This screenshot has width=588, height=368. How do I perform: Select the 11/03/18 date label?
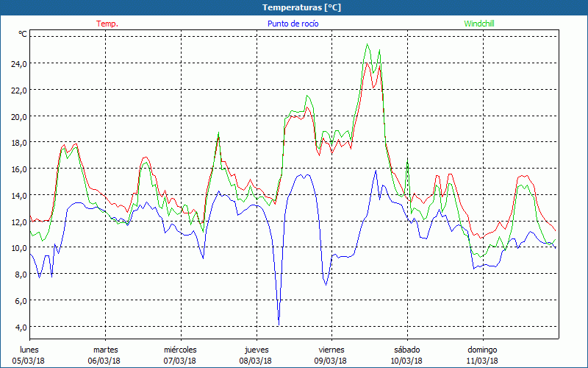click(x=483, y=361)
